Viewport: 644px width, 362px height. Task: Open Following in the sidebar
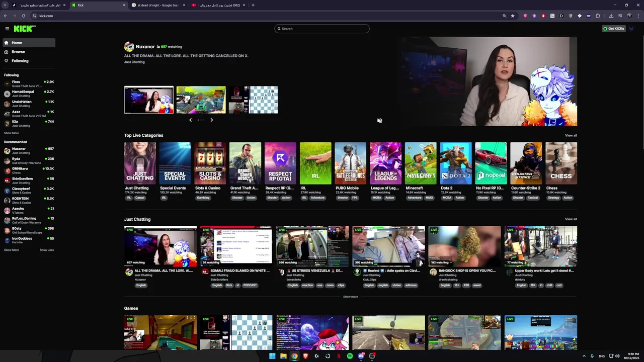click(x=29, y=61)
